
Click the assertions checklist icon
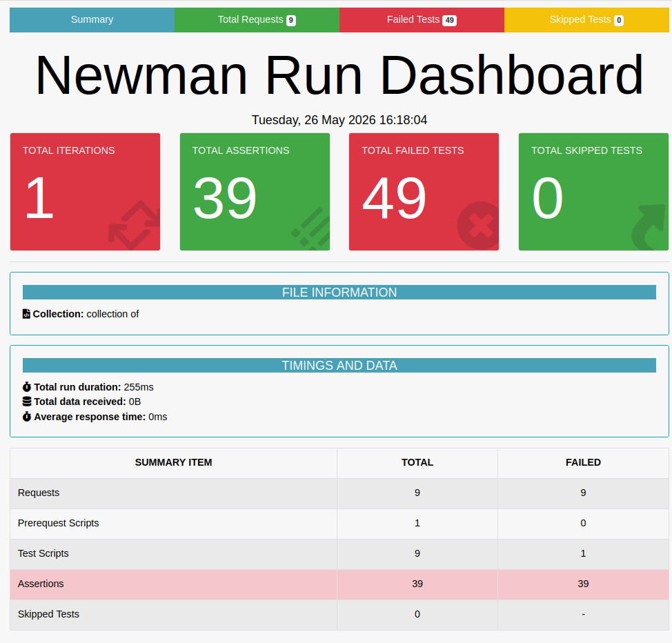311,228
